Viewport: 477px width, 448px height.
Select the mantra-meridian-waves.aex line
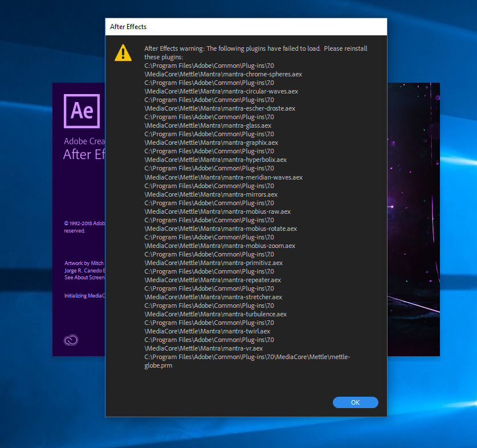223,177
